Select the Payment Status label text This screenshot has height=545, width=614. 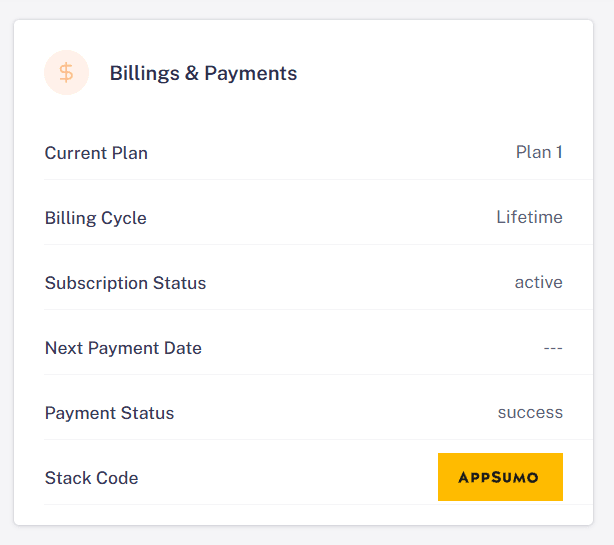tap(109, 413)
